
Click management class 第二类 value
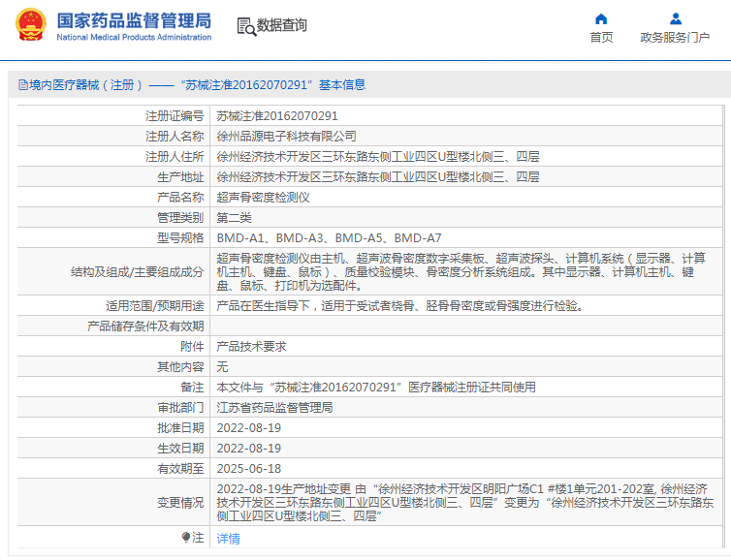click(x=234, y=218)
